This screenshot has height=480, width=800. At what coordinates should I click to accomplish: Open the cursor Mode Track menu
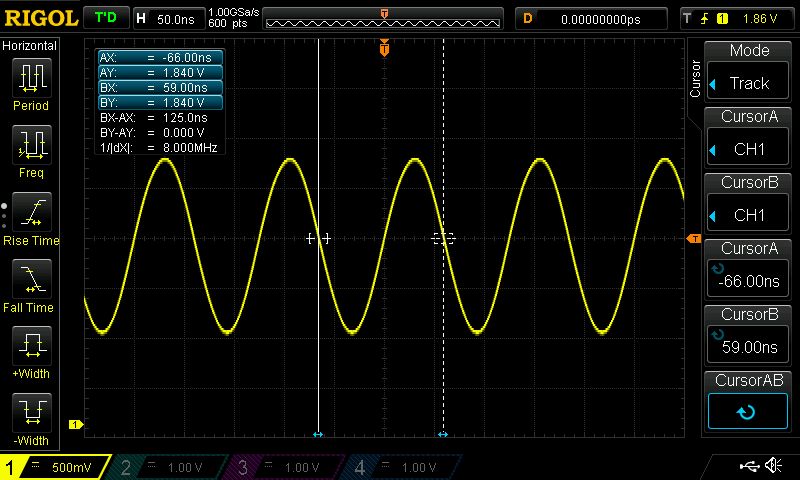(x=749, y=73)
